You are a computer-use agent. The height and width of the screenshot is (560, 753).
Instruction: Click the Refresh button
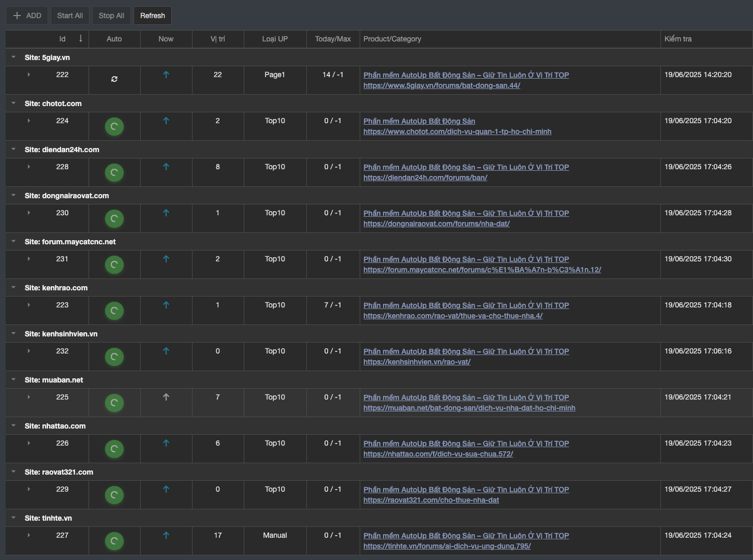point(153,16)
